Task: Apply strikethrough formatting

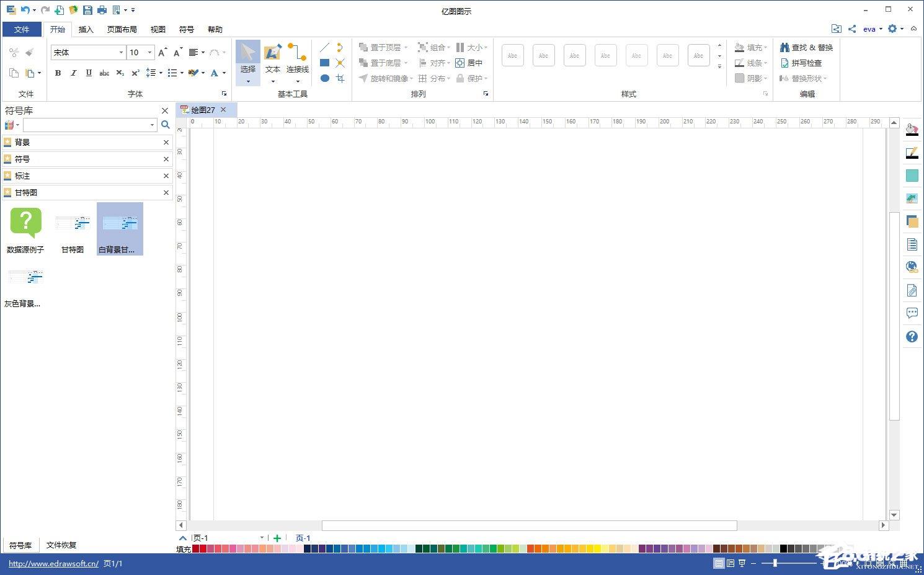Action: (x=104, y=73)
